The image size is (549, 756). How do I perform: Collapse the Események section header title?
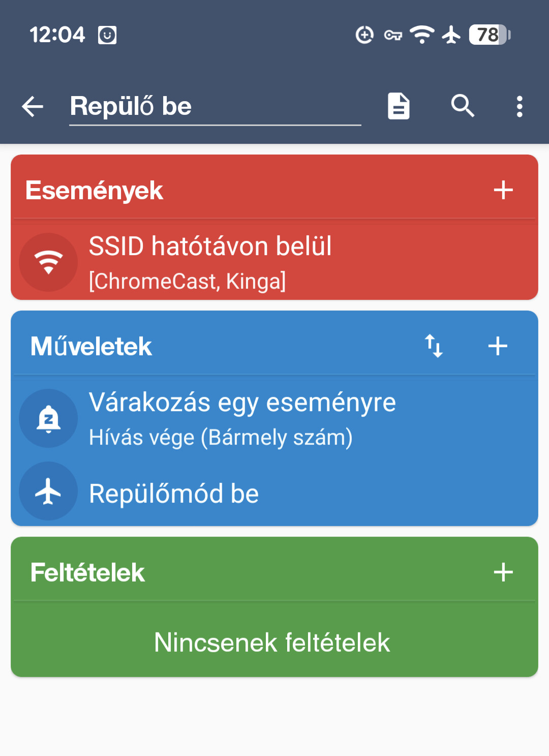point(95,191)
